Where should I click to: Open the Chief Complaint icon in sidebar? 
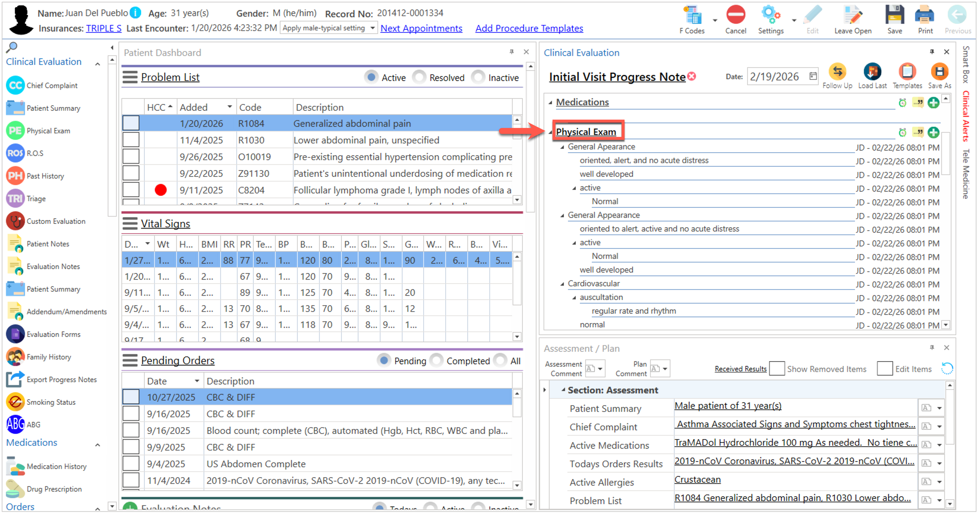point(15,85)
